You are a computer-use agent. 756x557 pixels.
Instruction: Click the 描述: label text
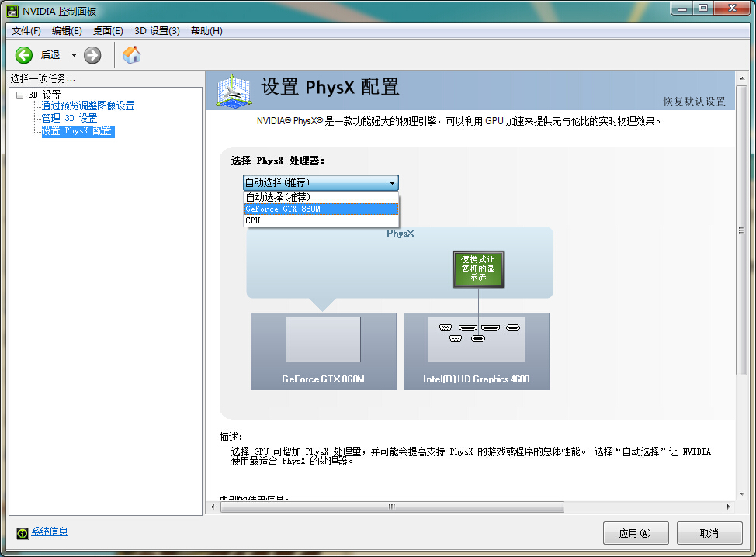coord(231,437)
